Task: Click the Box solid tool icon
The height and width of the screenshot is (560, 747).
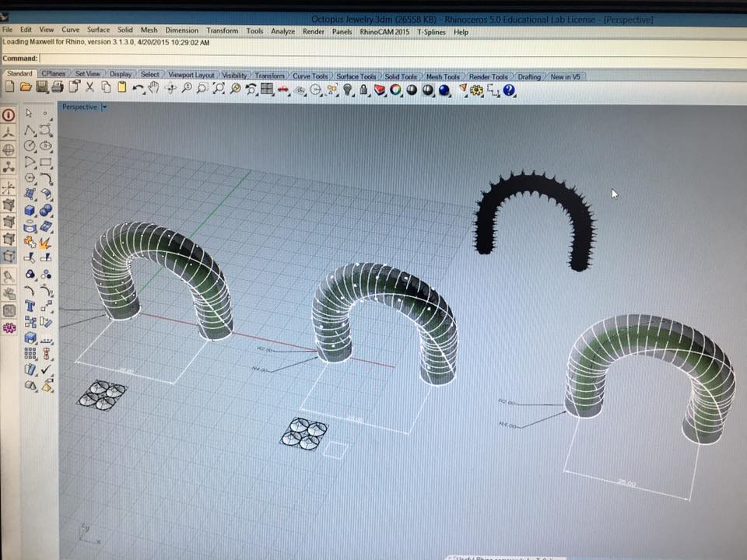Action: click(x=29, y=210)
